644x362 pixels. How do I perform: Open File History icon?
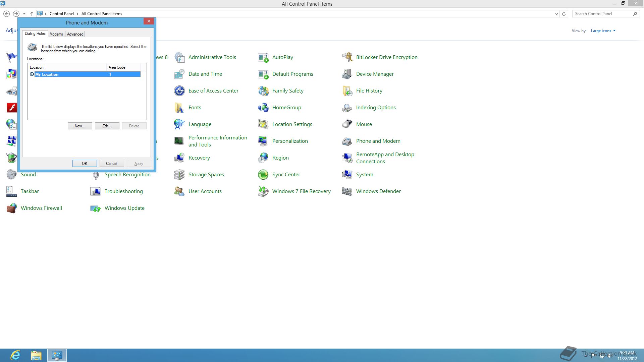[x=347, y=91]
